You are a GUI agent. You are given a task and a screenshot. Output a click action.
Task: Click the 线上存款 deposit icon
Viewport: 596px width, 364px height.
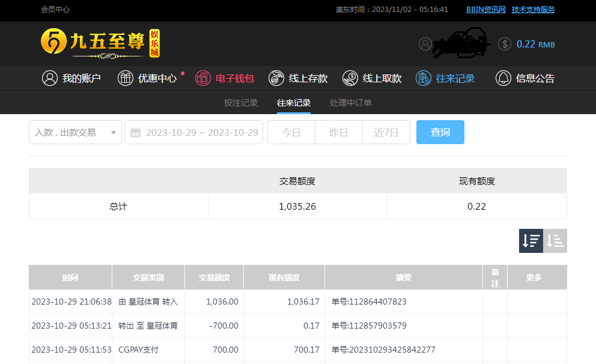tap(276, 78)
